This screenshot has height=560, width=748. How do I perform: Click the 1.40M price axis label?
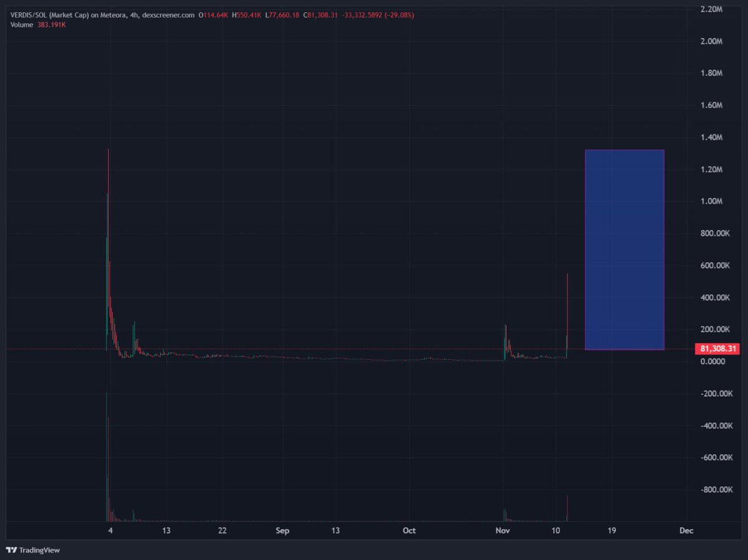(711, 138)
